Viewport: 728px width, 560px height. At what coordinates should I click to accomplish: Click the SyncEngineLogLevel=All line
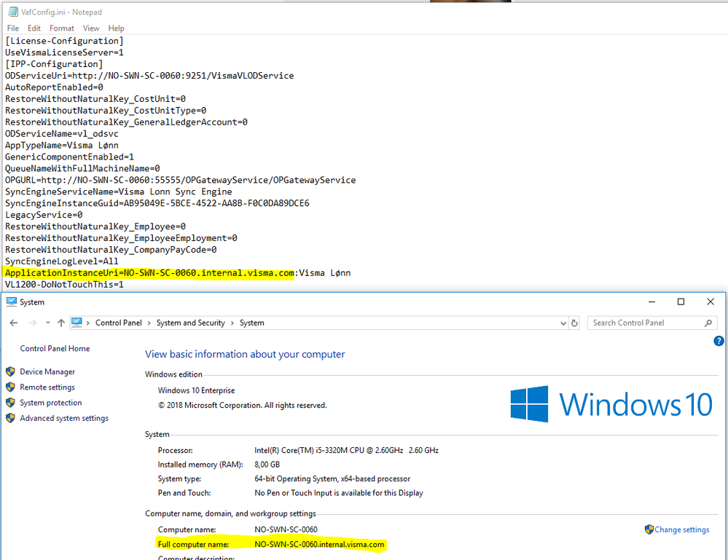(62, 261)
